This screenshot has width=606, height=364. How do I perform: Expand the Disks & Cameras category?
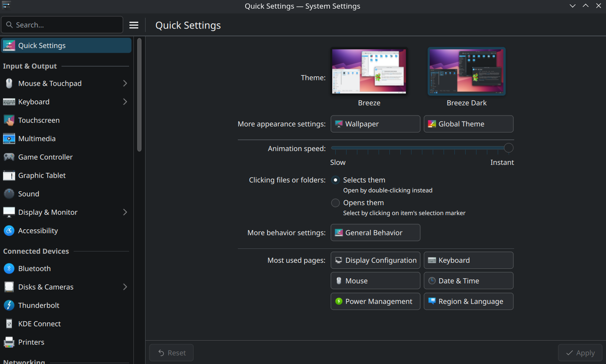click(x=125, y=287)
